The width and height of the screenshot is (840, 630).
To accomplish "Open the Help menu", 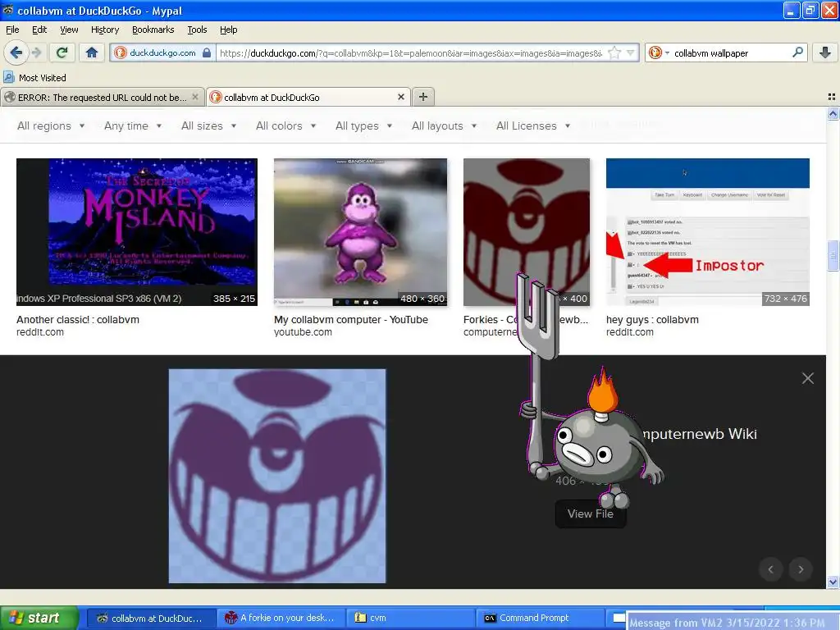I will (228, 30).
